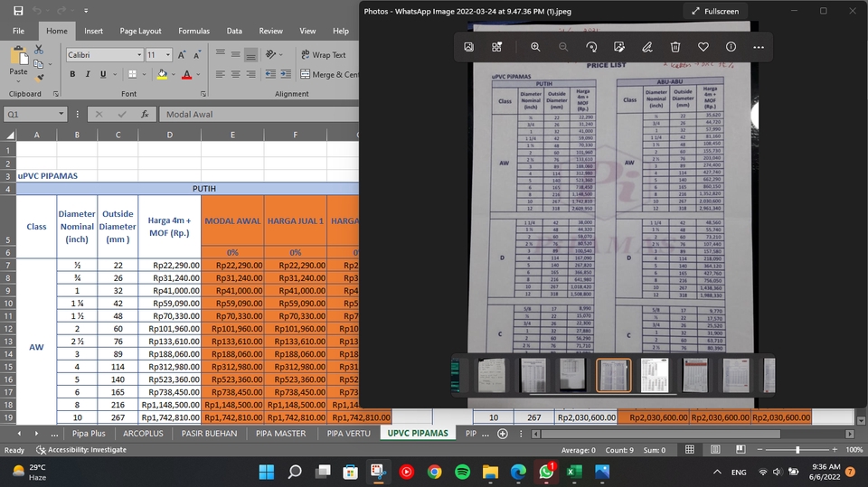Click Edit image icon in Photos
The height and width of the screenshot is (487, 868).
pyautogui.click(x=619, y=47)
